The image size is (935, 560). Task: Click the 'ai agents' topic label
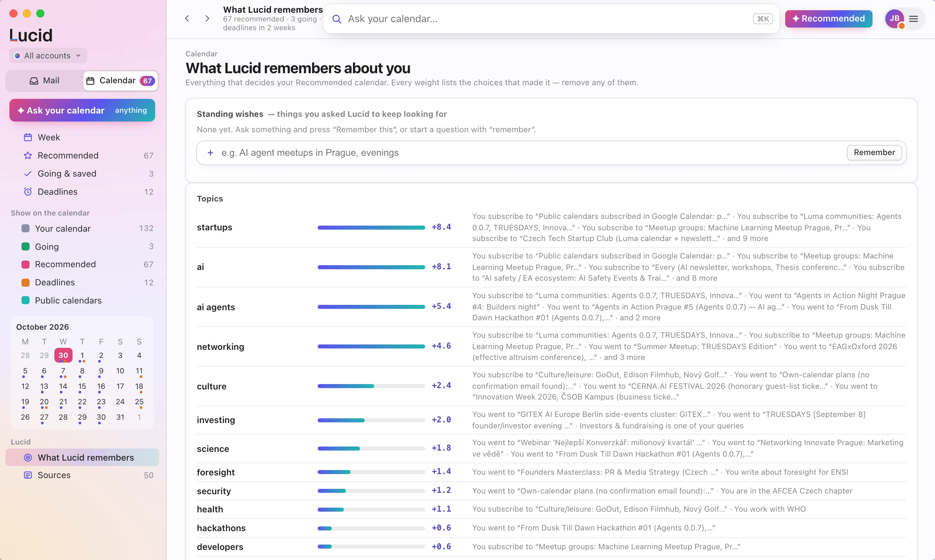[216, 307]
